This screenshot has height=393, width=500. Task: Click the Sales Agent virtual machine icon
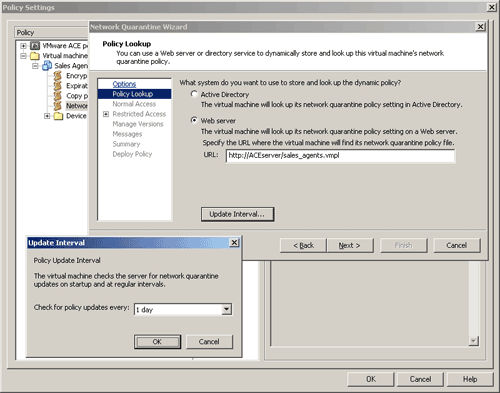[47, 66]
